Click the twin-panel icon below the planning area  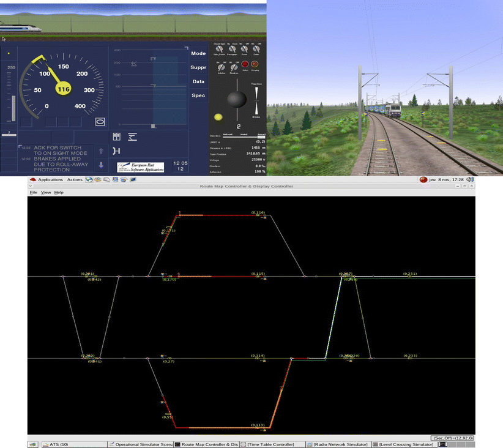point(117,137)
